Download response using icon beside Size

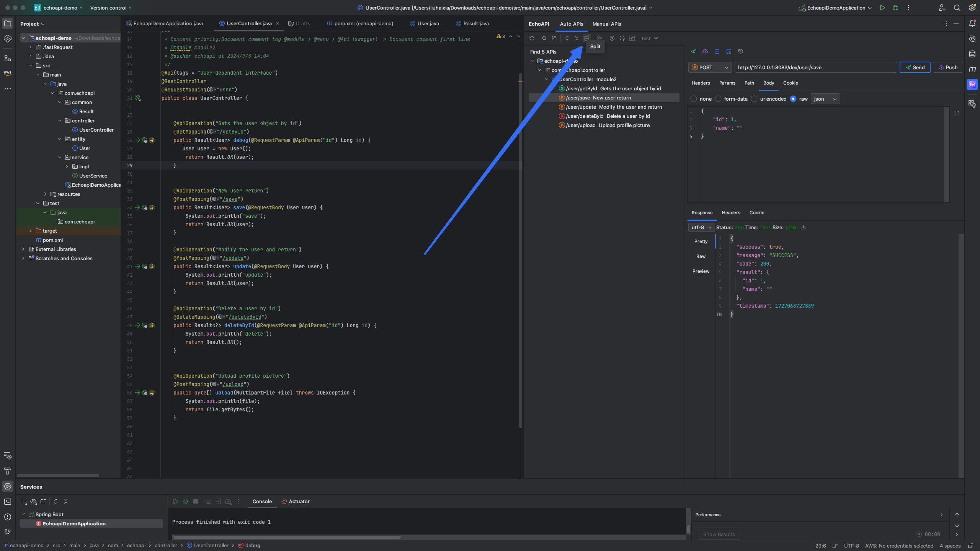[x=804, y=227]
